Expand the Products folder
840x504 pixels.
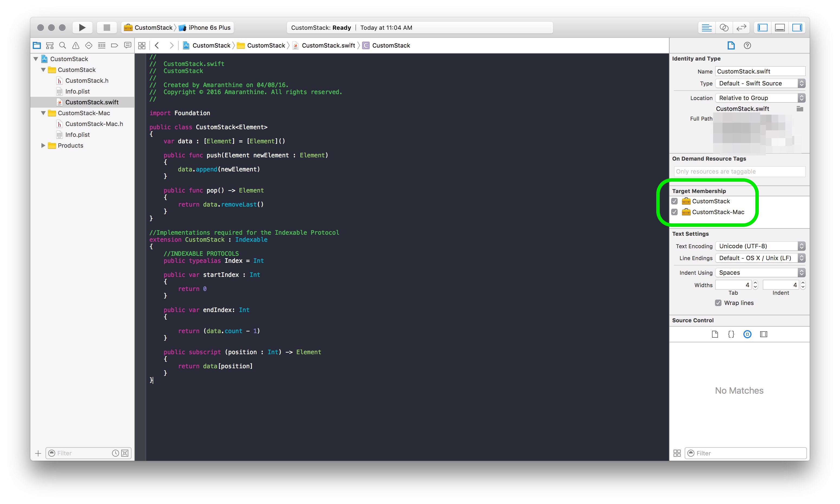43,146
